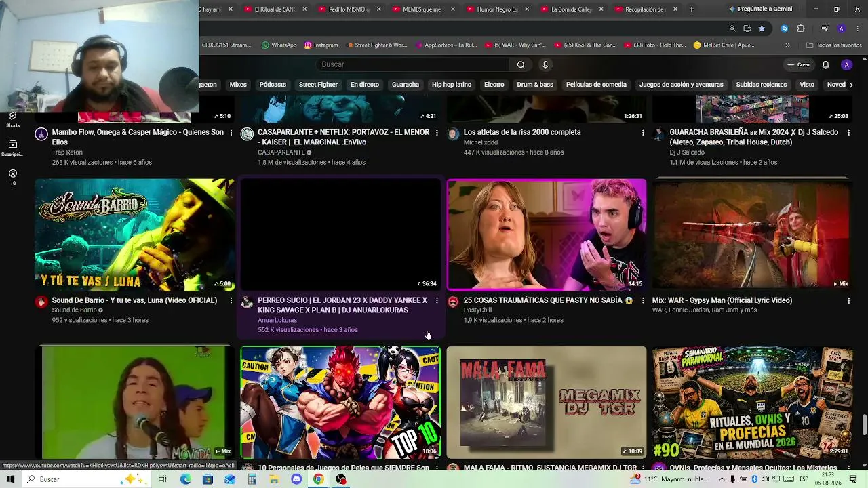Open options for GUARACHA BRASILEÑA mix

pyautogui.click(x=848, y=132)
